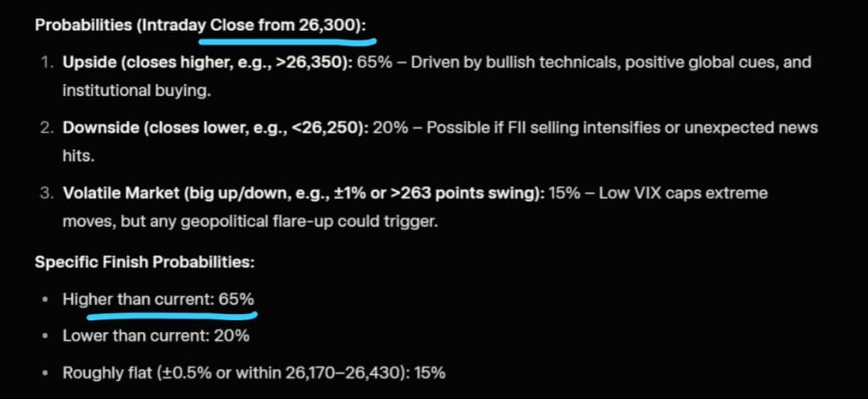This screenshot has width=868, height=399.
Task: Click the bullet dot before "Roughly flat"
Action: tap(45, 373)
